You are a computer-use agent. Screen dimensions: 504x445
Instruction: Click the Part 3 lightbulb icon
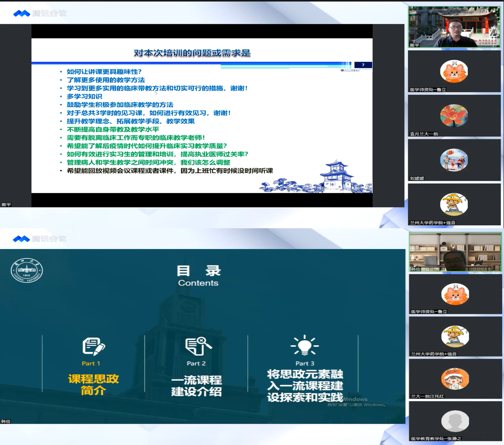[x=305, y=345]
